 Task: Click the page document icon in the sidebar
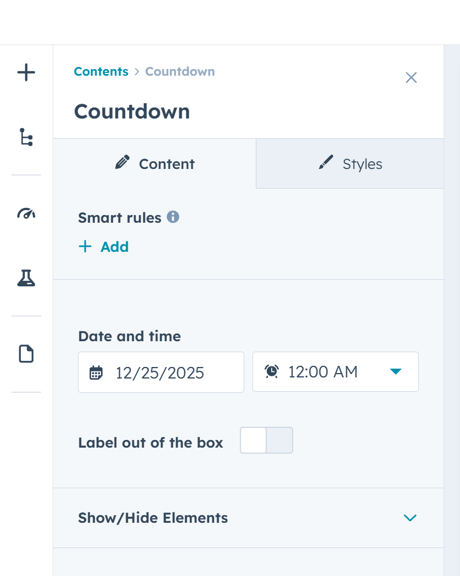26,354
